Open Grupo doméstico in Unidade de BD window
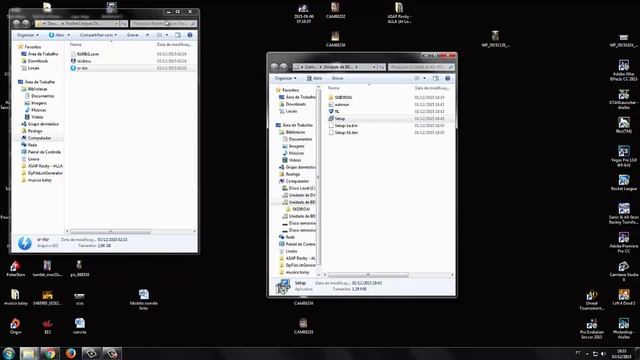The image size is (640, 360). [300, 167]
